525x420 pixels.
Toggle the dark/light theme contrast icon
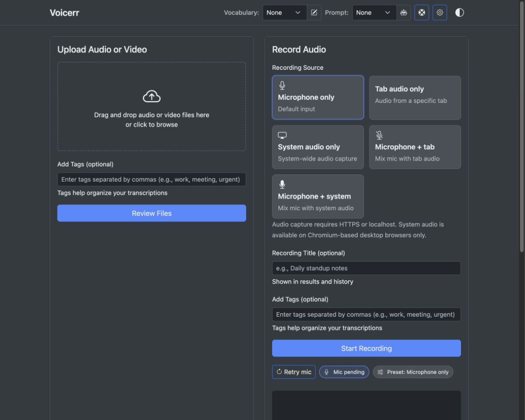[459, 13]
